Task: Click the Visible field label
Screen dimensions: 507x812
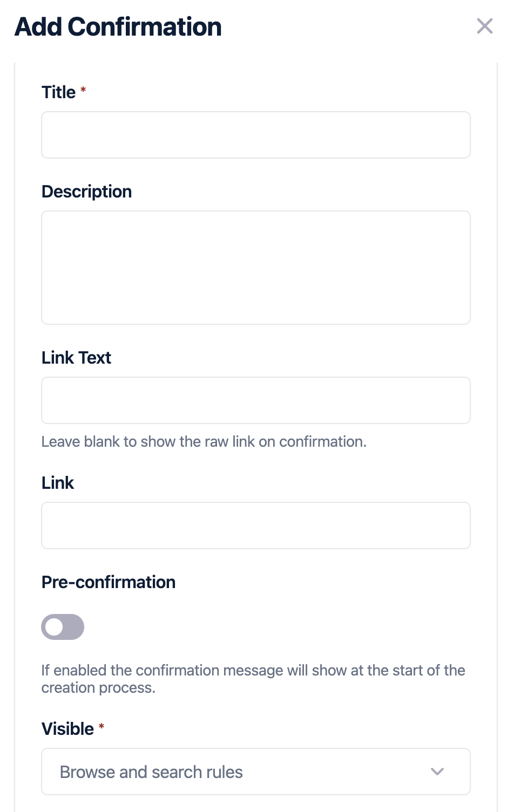Action: pyautogui.click(x=67, y=729)
